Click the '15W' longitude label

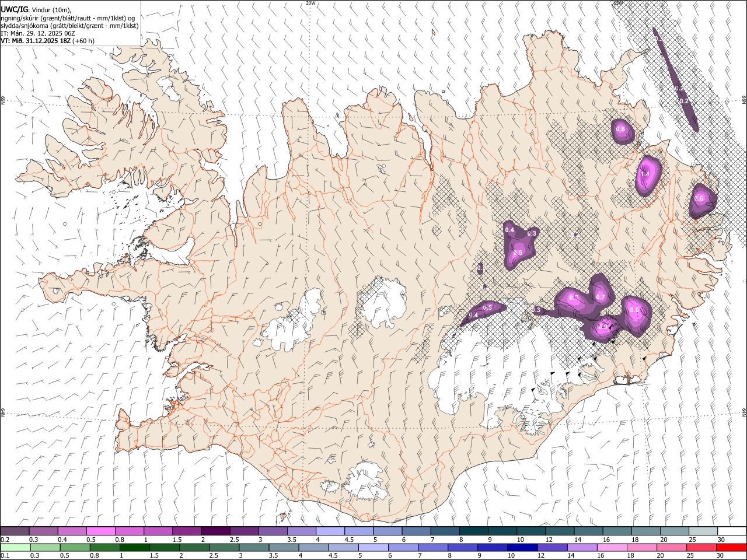click(617, 3)
